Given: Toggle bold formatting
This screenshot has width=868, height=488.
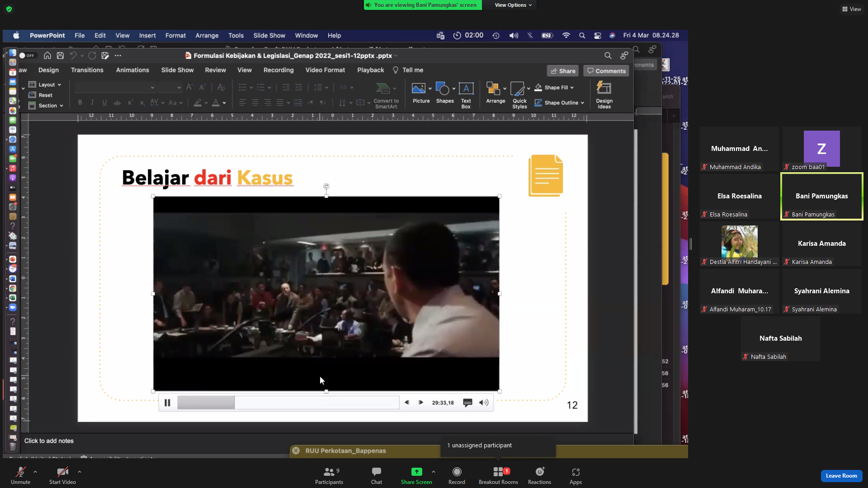Looking at the screenshot, I should point(80,103).
